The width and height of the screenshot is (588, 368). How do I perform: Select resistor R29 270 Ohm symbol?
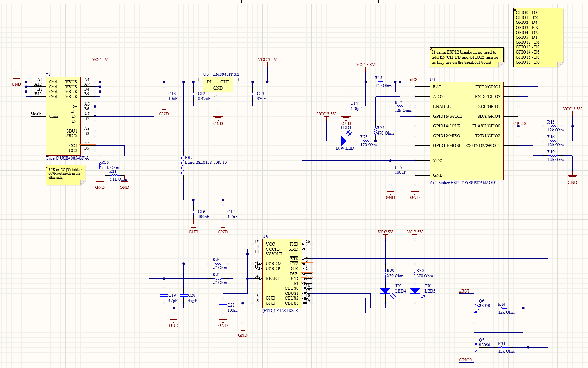[385, 274]
